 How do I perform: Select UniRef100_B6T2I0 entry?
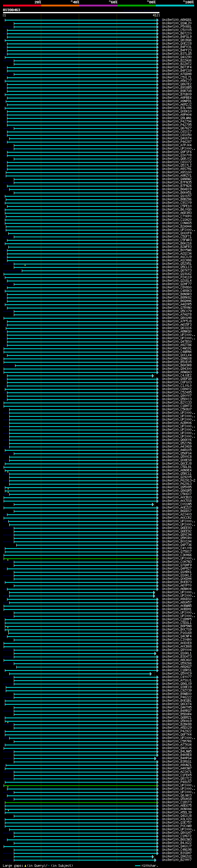point(176,33)
